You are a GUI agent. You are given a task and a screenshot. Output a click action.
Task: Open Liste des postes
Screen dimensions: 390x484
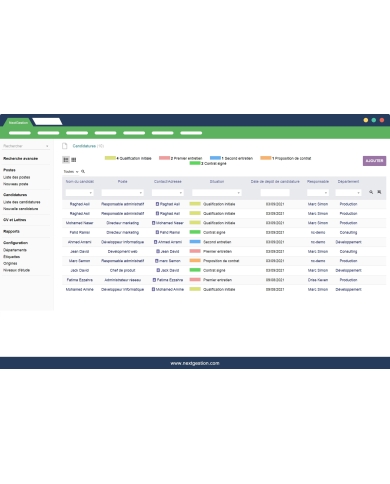17,177
